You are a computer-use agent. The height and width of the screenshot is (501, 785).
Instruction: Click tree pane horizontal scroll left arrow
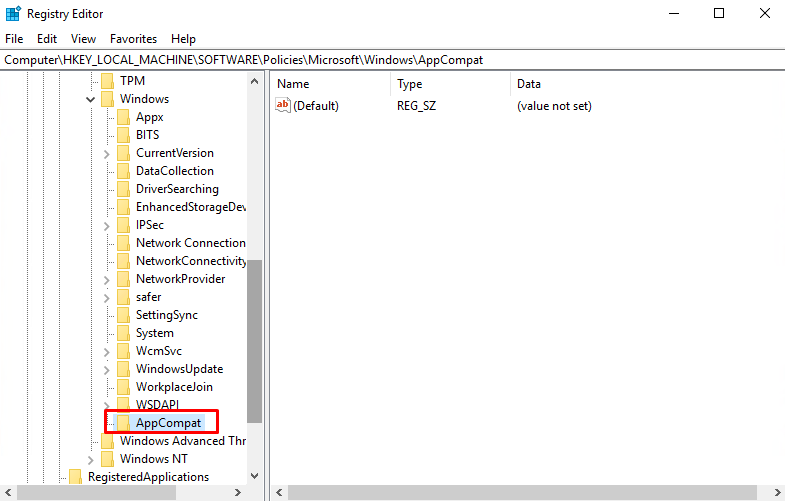pyautogui.click(x=8, y=492)
